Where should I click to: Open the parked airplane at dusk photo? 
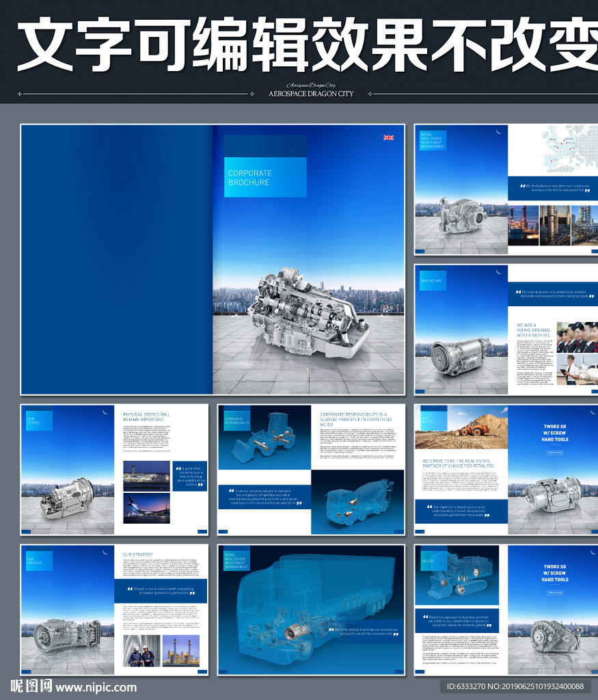click(146, 508)
